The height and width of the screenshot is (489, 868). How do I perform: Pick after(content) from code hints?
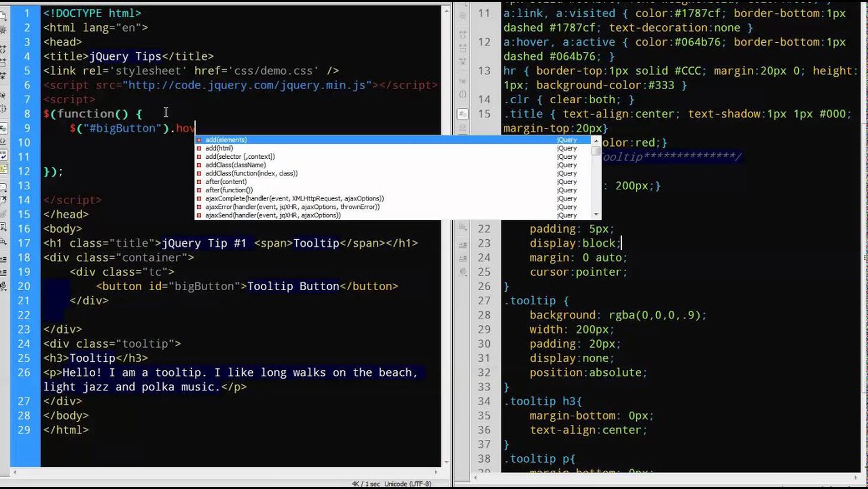point(393,182)
